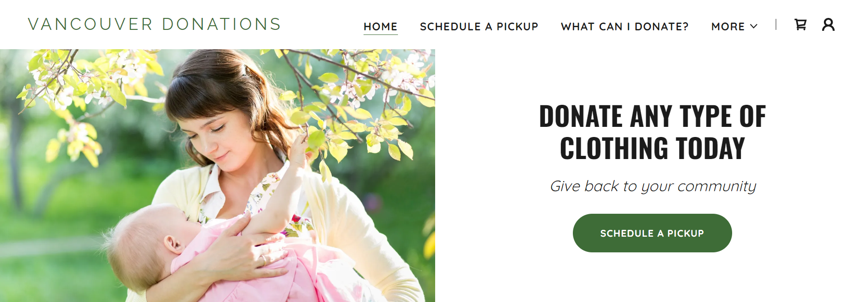Go to the HOME nav item

tap(381, 27)
